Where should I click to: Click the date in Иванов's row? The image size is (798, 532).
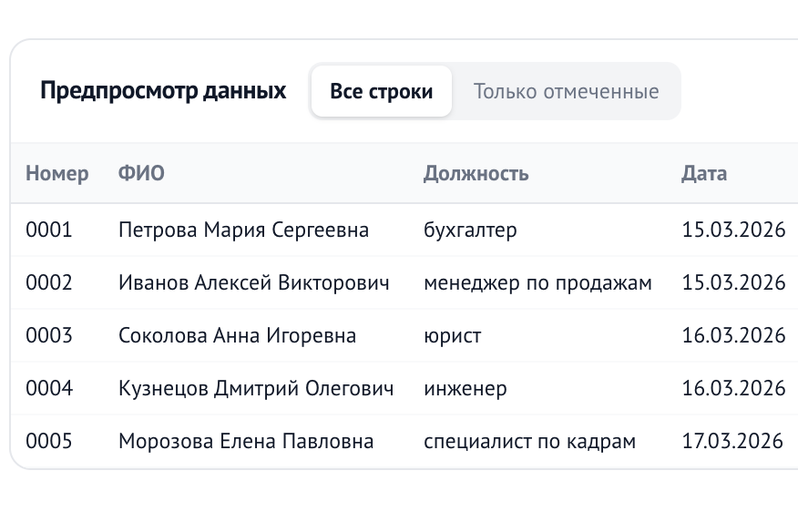pos(733,282)
